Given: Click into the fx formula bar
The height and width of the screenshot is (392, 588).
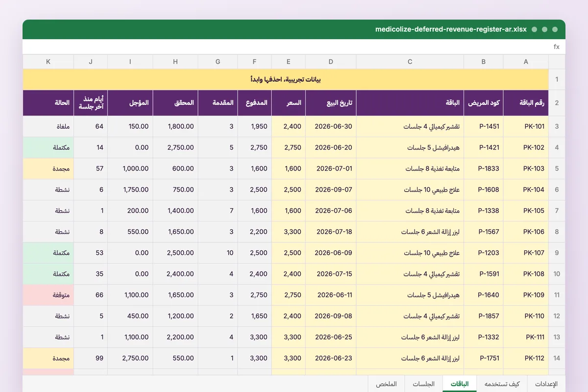Looking at the screenshot, I should [294, 47].
